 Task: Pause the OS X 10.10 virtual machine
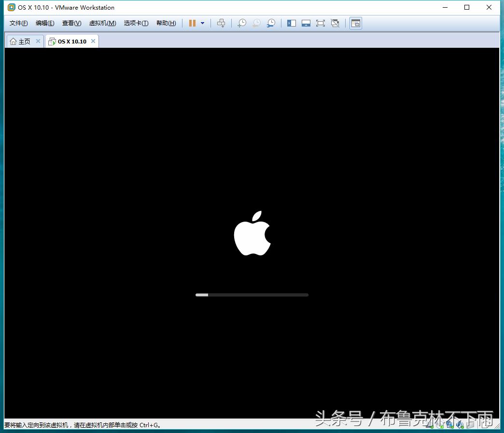pyautogui.click(x=192, y=23)
